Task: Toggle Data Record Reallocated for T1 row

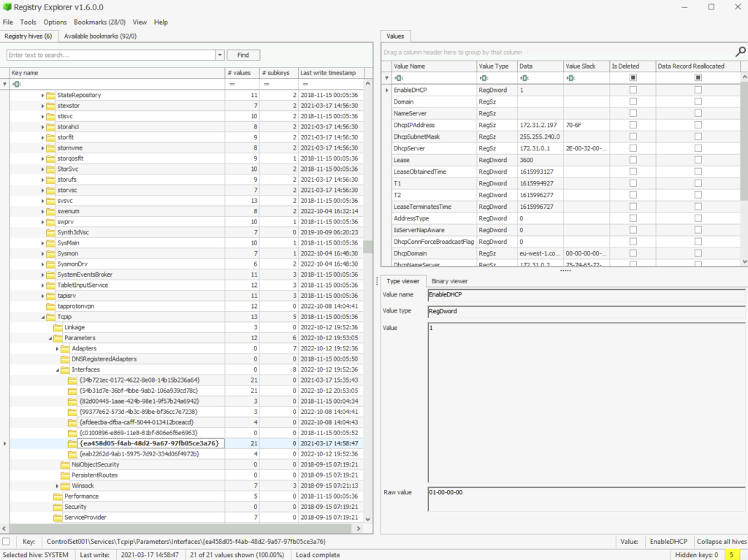Action: [x=698, y=183]
